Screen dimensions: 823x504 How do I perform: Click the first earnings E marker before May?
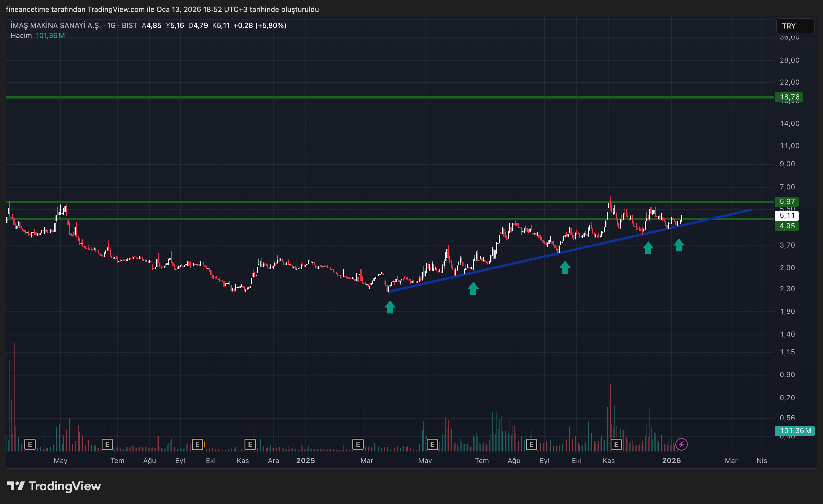pos(30,444)
